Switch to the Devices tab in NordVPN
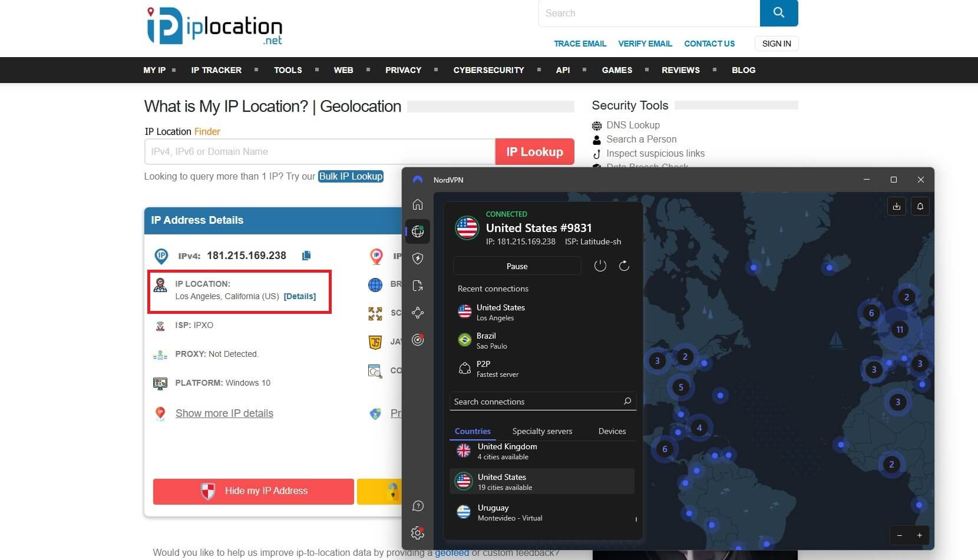 [x=612, y=431]
